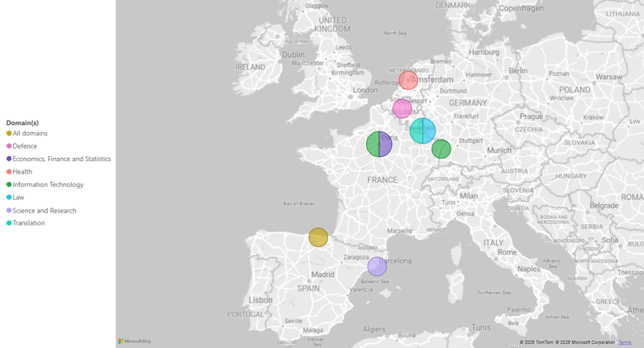Select the green half of the Paris bubble
The image size is (644, 348).
pos(373,144)
